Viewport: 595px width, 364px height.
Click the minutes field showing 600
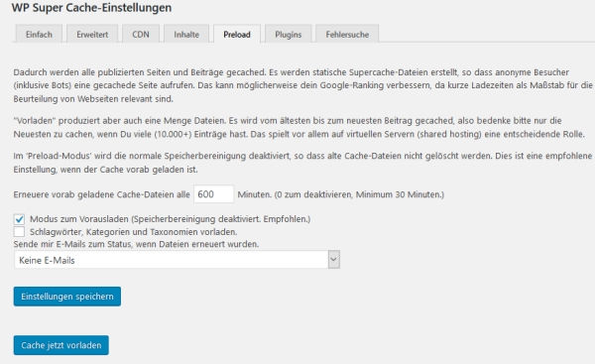tap(213, 194)
